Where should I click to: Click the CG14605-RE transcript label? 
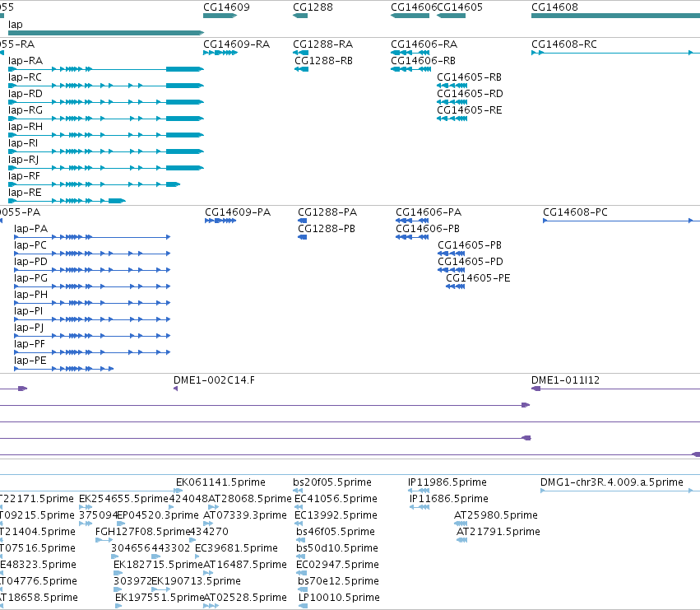pos(470,110)
